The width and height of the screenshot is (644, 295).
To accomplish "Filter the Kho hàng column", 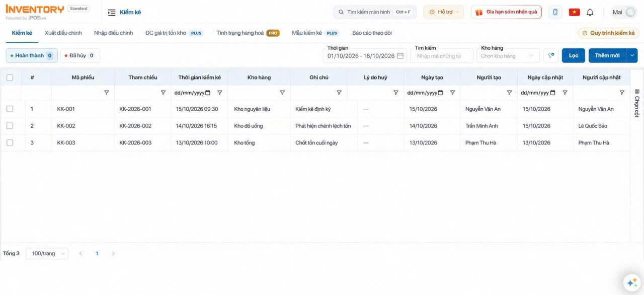I will pyautogui.click(x=282, y=93).
